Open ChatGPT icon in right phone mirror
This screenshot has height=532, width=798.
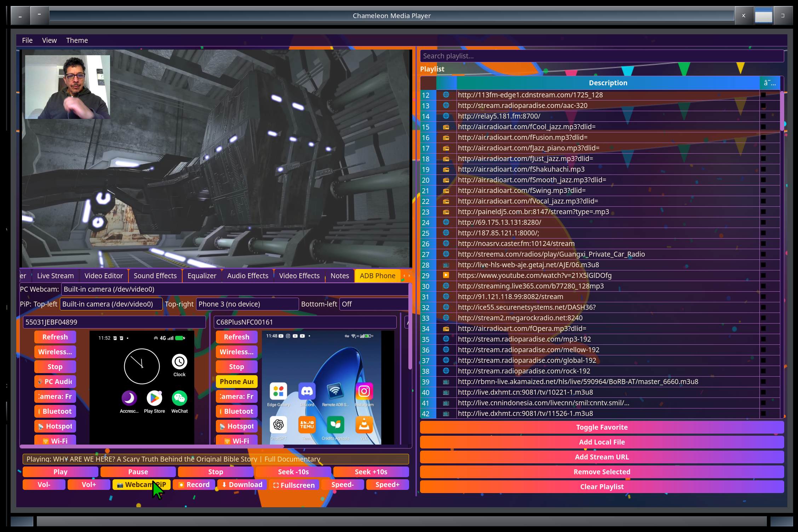click(x=279, y=424)
